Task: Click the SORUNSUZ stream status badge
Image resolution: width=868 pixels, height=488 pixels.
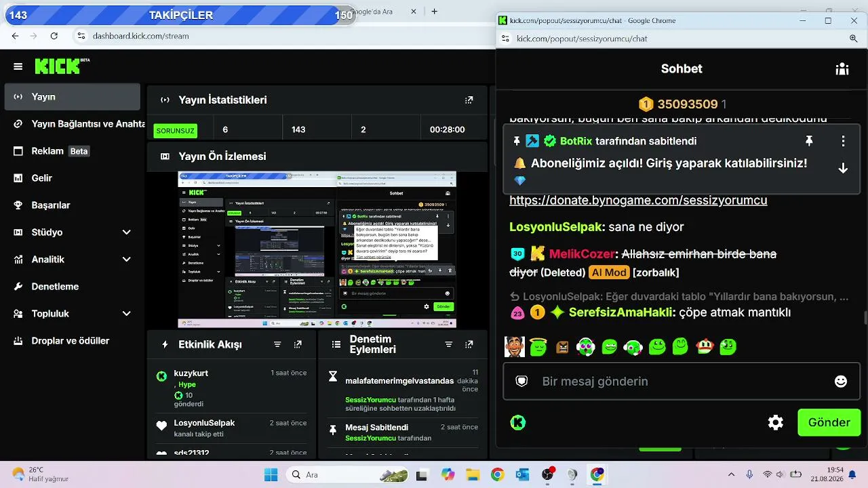Action: [x=175, y=130]
